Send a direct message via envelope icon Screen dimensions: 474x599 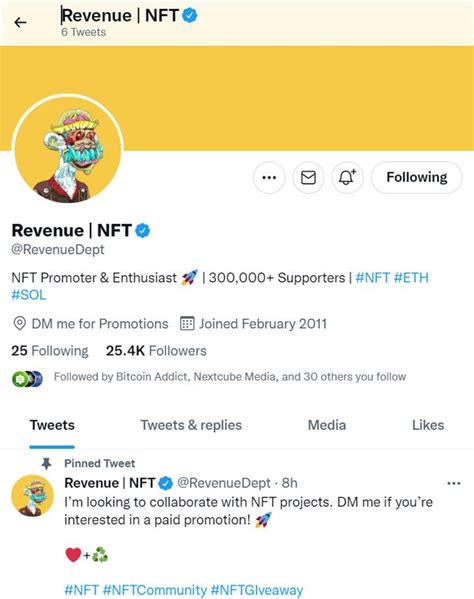(x=308, y=177)
